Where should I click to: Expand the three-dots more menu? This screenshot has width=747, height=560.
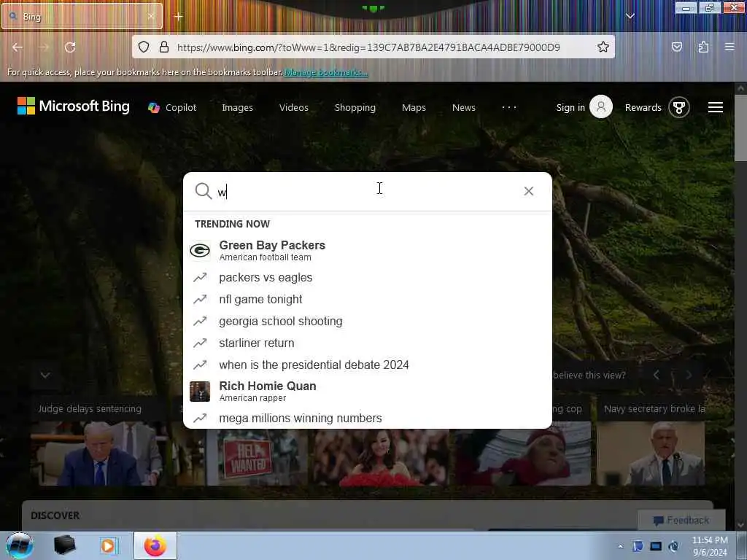[508, 108]
